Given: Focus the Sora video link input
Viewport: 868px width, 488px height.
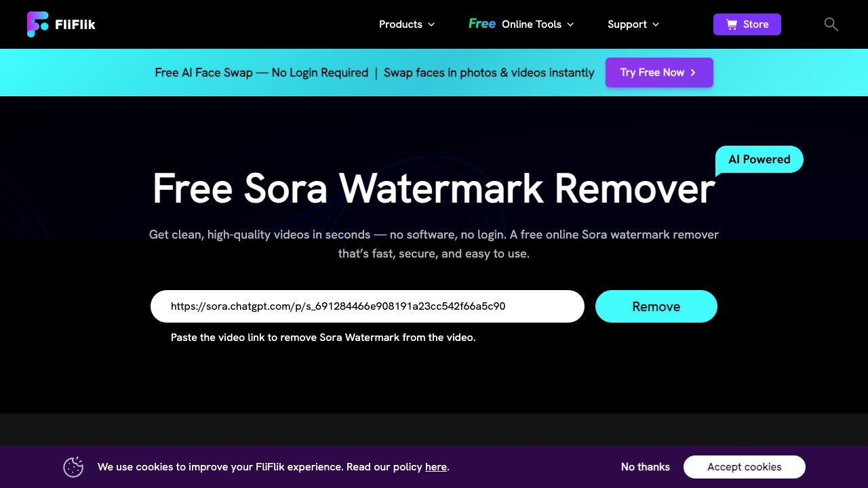Looking at the screenshot, I should 368,306.
